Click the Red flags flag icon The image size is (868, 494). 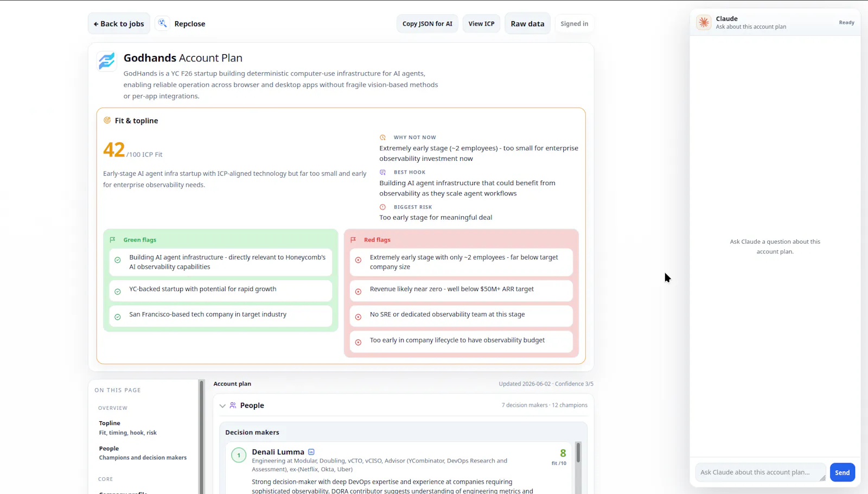click(x=354, y=240)
